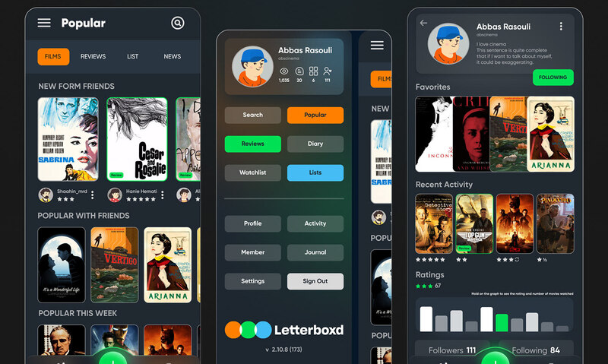Image resolution: width=608 pixels, height=364 pixels.
Task: Open hamburger menu in middle phone's background screen
Action: click(x=377, y=46)
